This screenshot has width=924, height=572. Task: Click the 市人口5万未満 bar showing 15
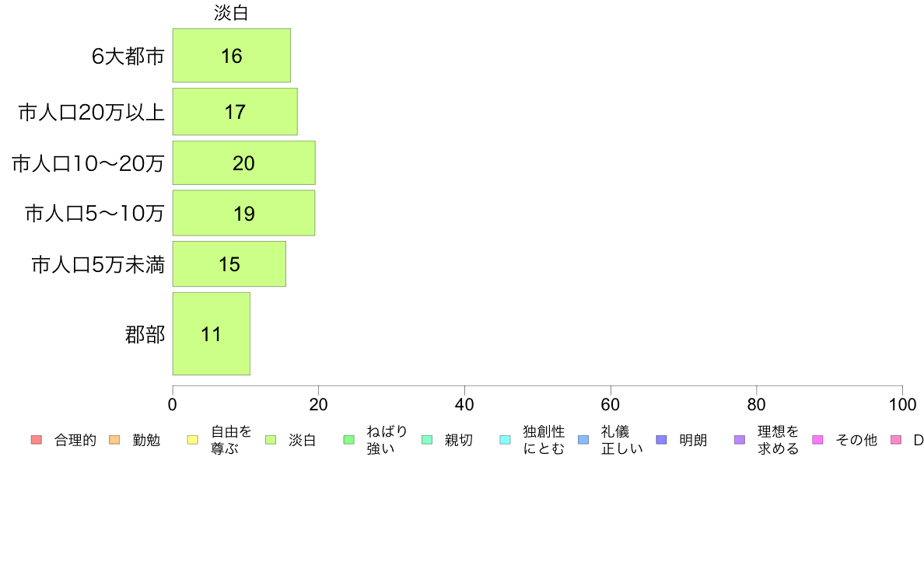point(229,264)
